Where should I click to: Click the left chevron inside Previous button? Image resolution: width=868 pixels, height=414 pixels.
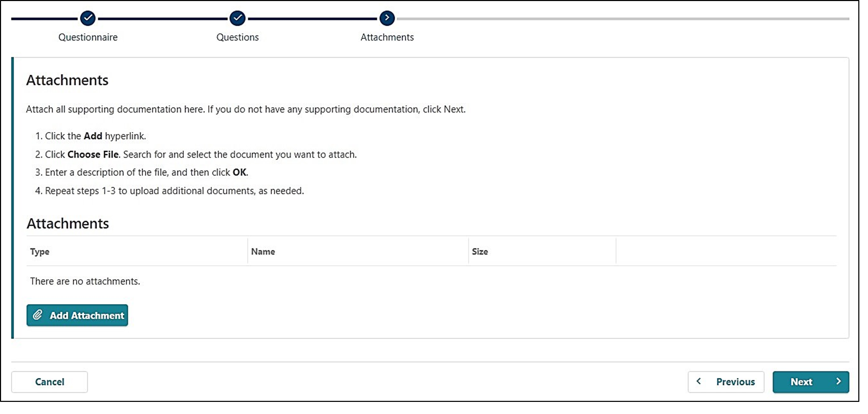[699, 381]
